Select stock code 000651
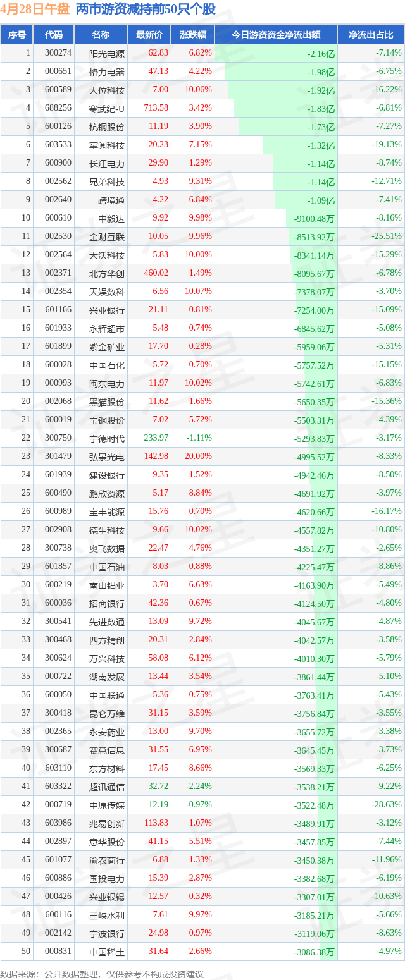This screenshot has height=980, width=405. (58, 71)
